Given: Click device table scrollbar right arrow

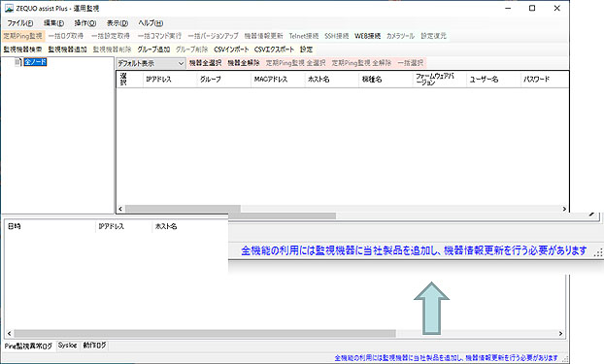Looking at the screenshot, I should click(x=564, y=209).
